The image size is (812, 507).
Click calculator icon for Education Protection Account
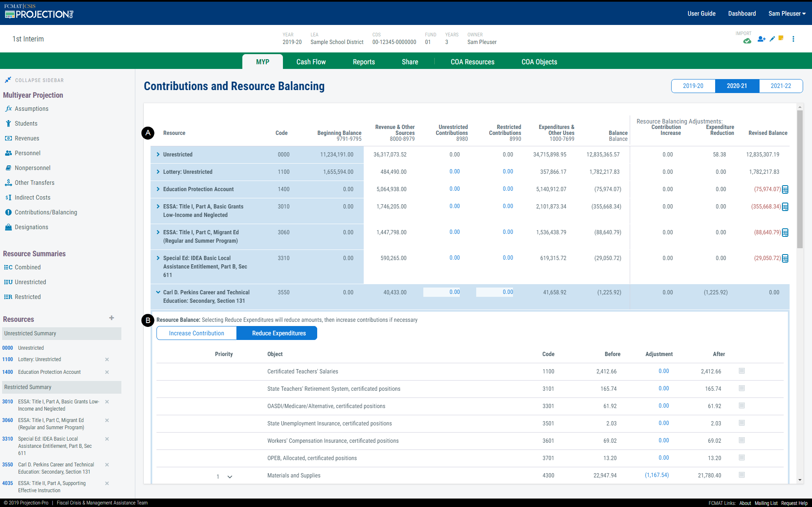pos(785,189)
